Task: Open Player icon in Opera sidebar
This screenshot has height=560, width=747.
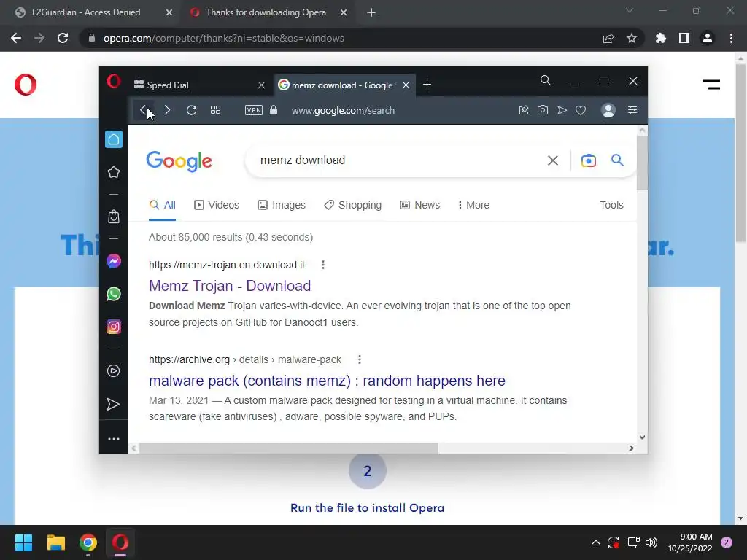Action: 113,371
